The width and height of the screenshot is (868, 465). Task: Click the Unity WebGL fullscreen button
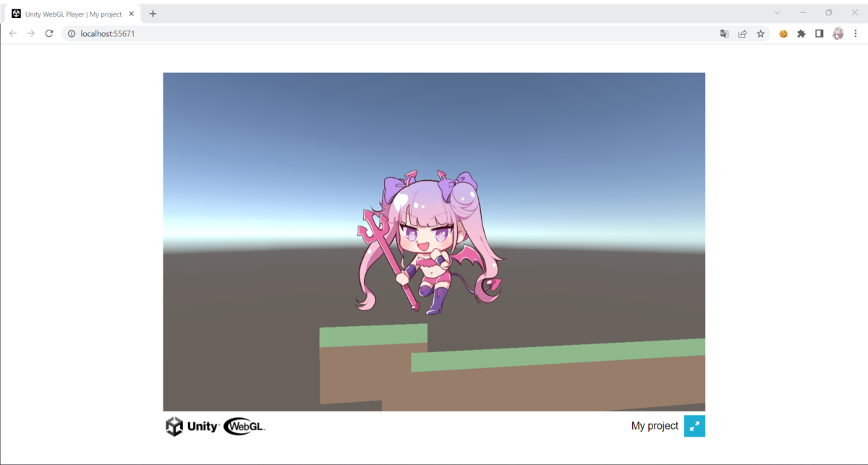[694, 426]
